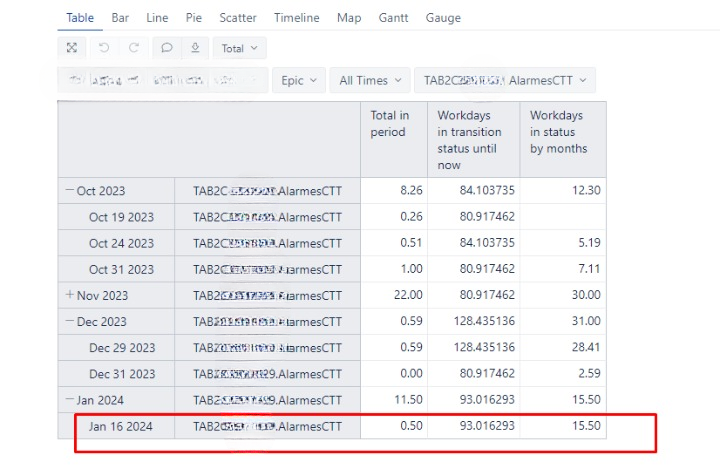Switch to the Line chart tab
This screenshot has height=468, width=720.
point(157,18)
